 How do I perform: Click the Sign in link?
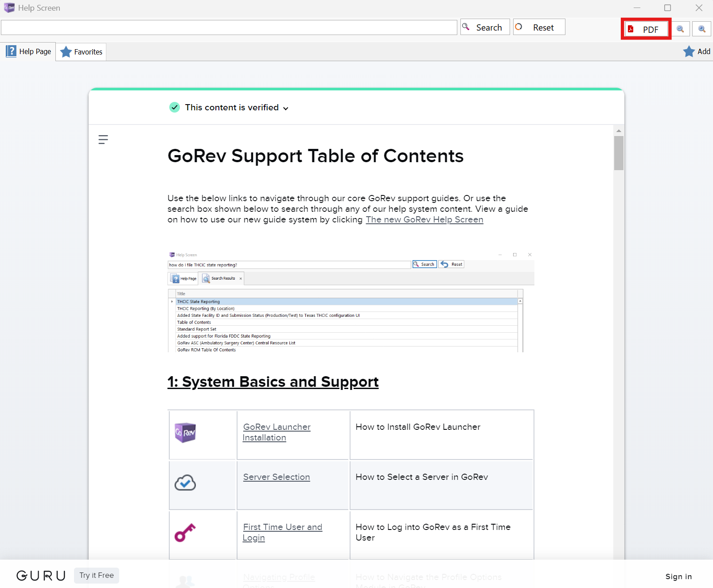678,576
